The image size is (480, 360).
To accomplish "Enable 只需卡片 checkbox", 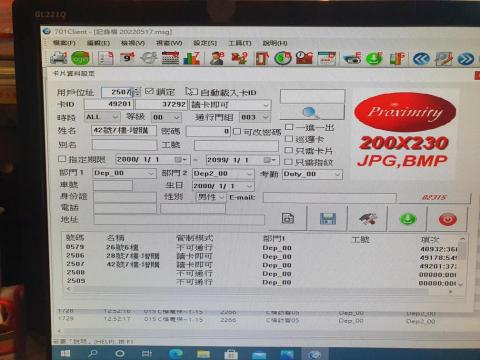I will pos(289,150).
